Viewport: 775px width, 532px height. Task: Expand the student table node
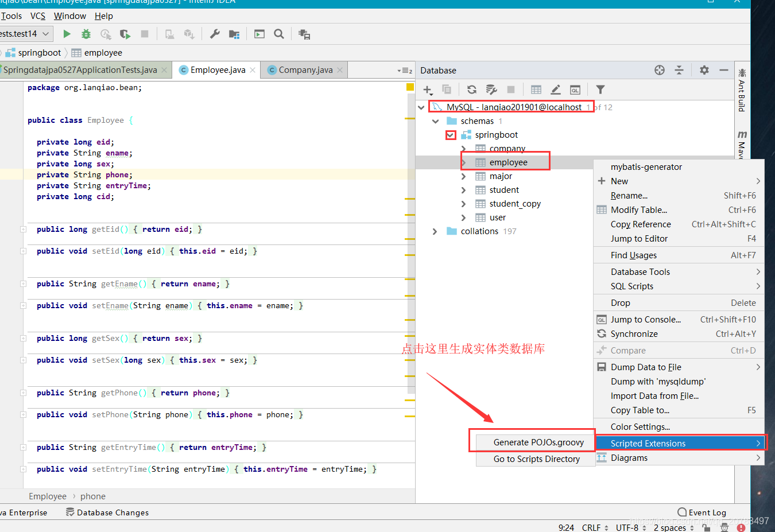(463, 190)
